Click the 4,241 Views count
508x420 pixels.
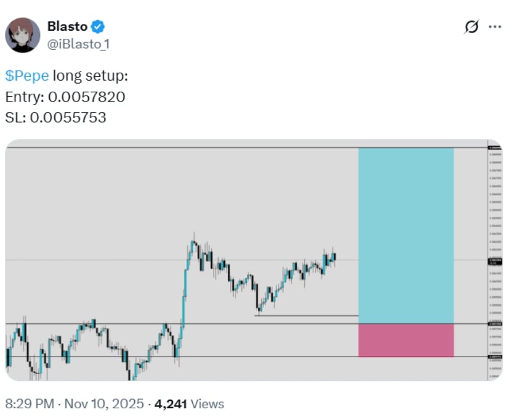point(189,404)
